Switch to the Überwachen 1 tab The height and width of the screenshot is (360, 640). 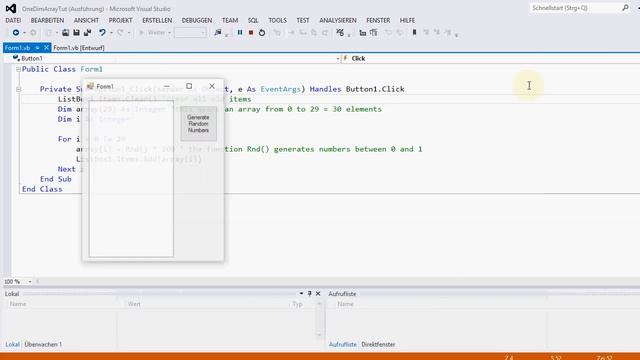[43, 344]
